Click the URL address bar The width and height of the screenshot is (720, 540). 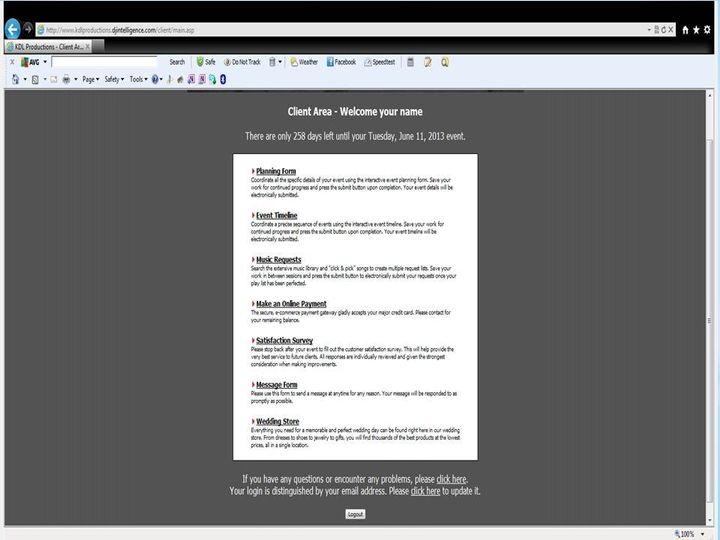point(344,30)
